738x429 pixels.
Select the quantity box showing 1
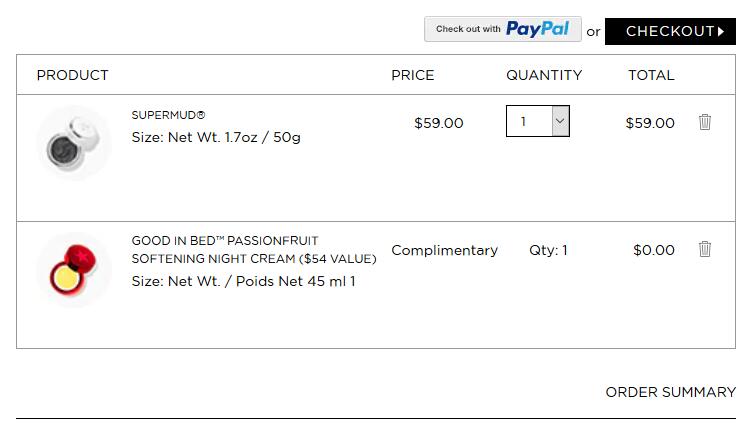pos(537,121)
